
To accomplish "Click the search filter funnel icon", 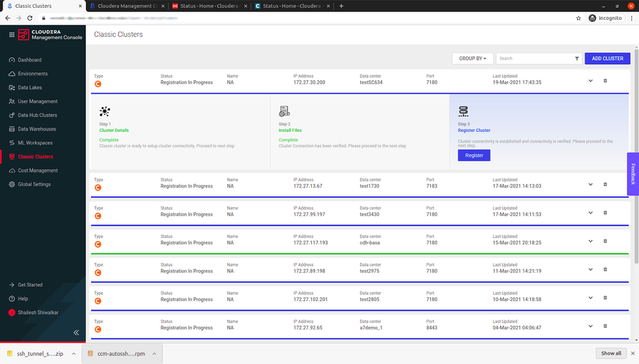I will tap(577, 58).
